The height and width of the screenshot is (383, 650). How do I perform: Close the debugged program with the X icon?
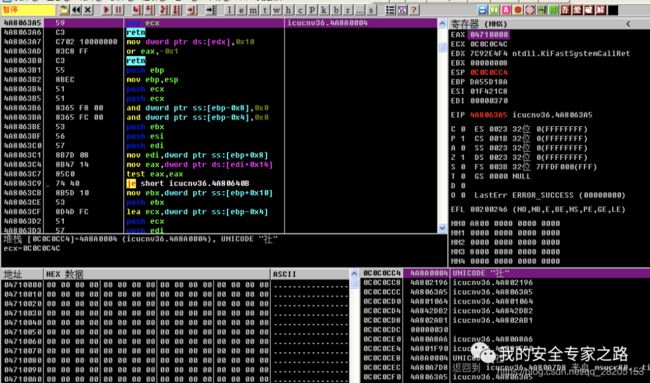(88, 10)
